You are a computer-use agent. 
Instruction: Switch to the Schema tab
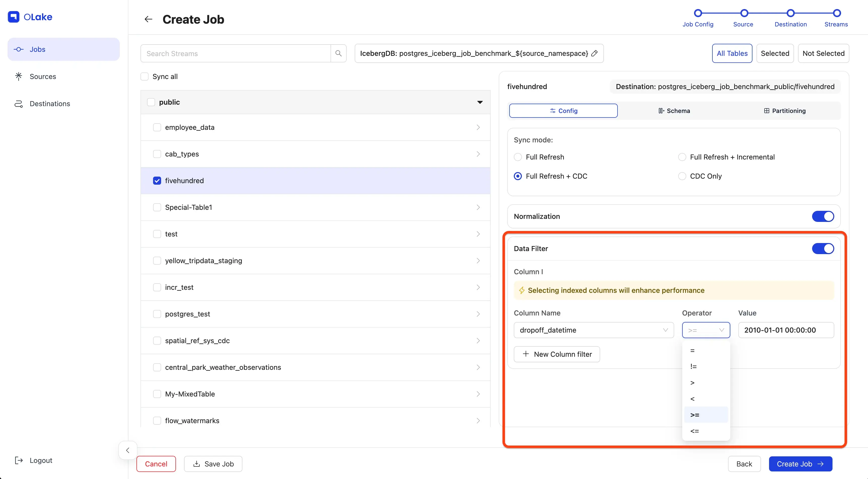[x=674, y=111]
